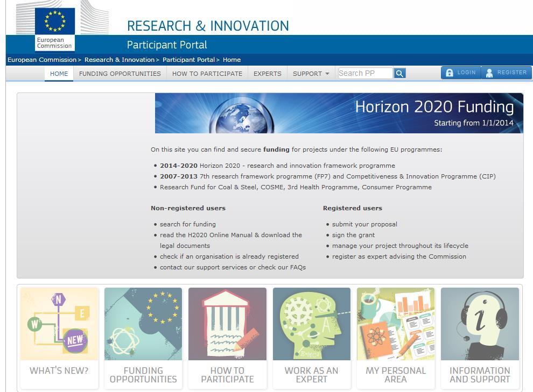Click the magnifier search button
Image resolution: width=533 pixels, height=392 pixels.
(x=399, y=73)
